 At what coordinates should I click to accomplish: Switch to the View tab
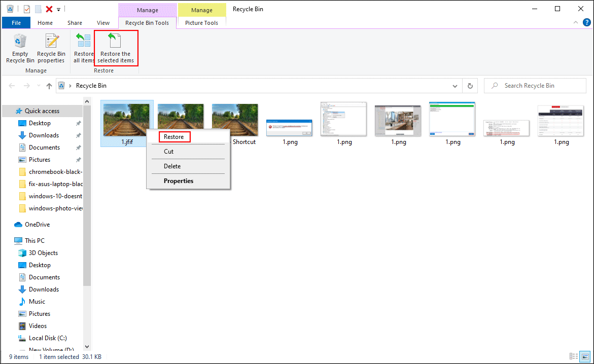(x=103, y=23)
